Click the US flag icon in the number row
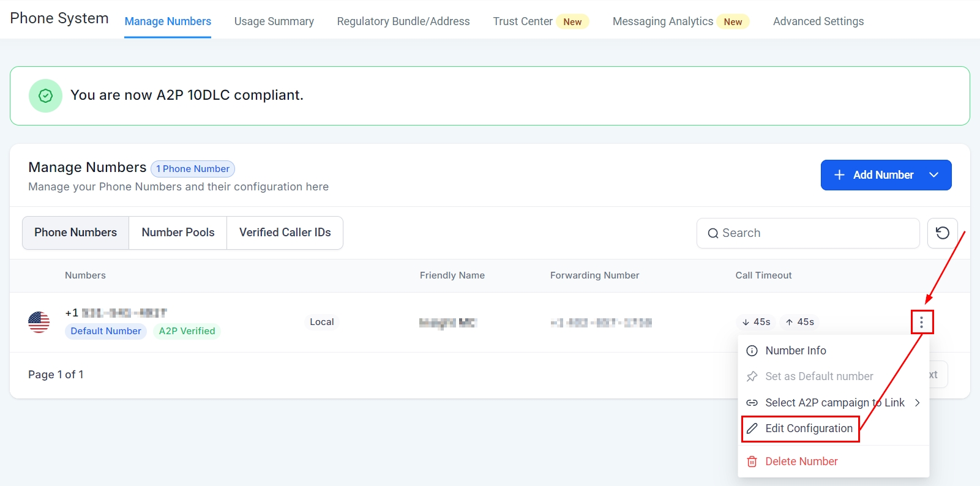 39,322
